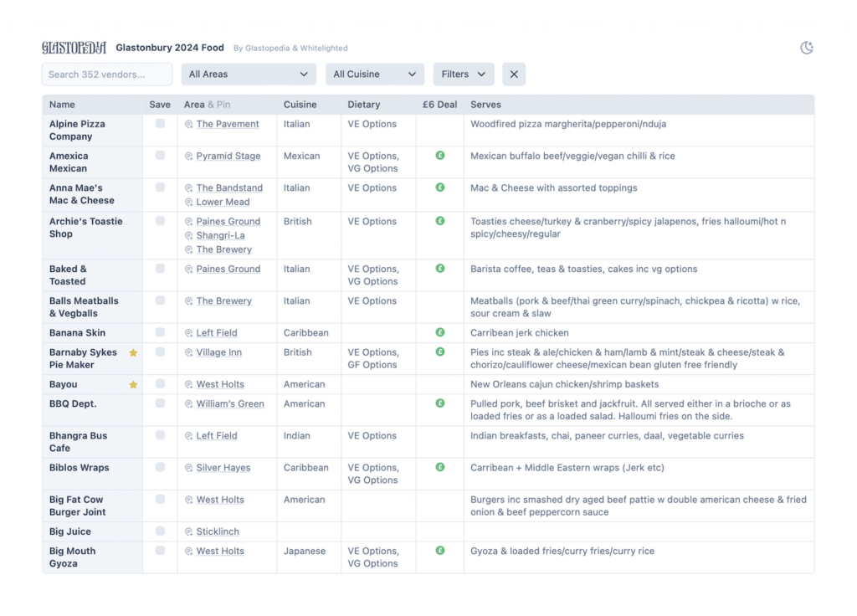Click the pin icon next to Sticklinch
857x616 pixels.
pyautogui.click(x=188, y=531)
